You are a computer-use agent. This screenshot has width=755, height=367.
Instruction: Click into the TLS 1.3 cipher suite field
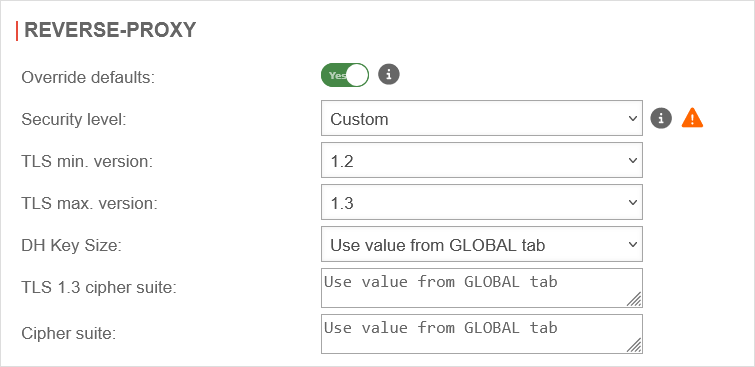coord(482,288)
